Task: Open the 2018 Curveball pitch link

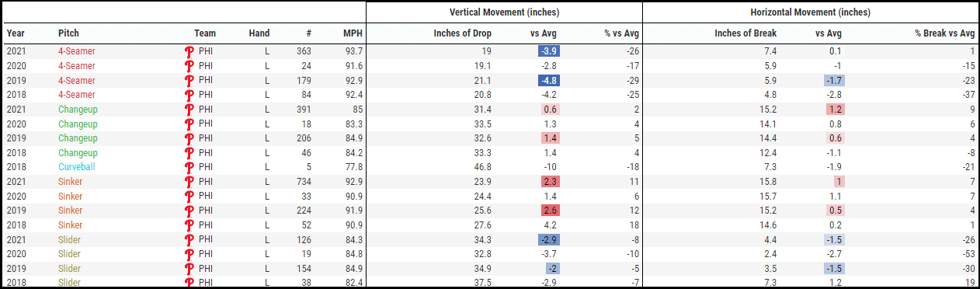Action: point(77,167)
